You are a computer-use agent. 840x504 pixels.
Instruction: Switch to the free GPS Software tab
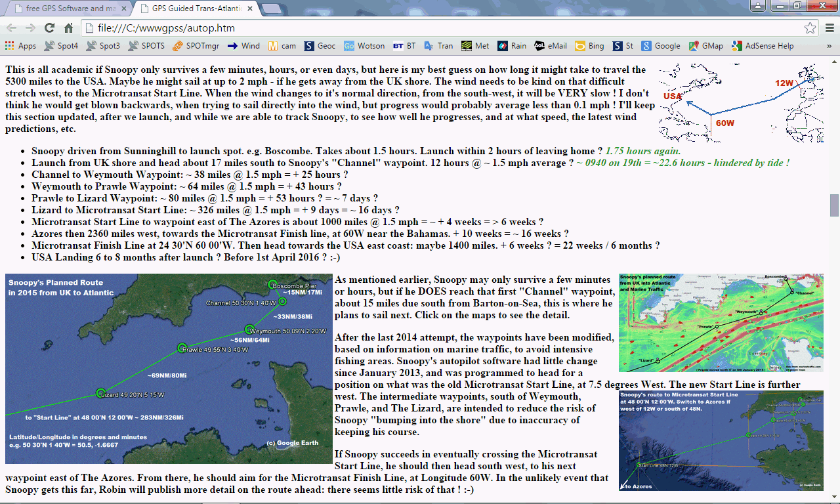tap(64, 9)
